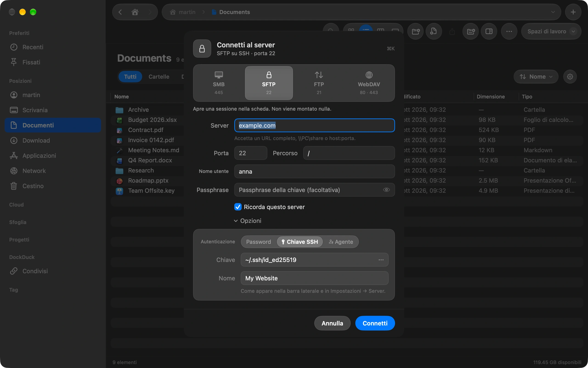Open Network in the sidebar
Screen dimensions: 588x368
point(53,171)
